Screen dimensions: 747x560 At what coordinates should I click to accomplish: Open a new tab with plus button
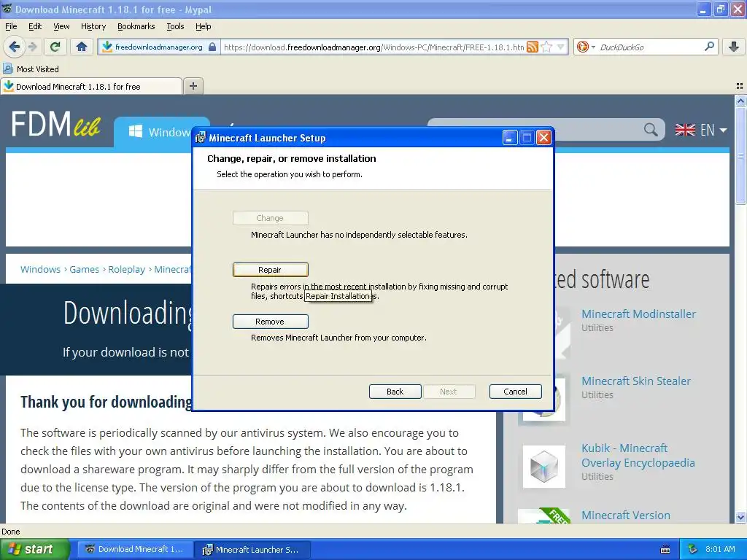click(193, 86)
